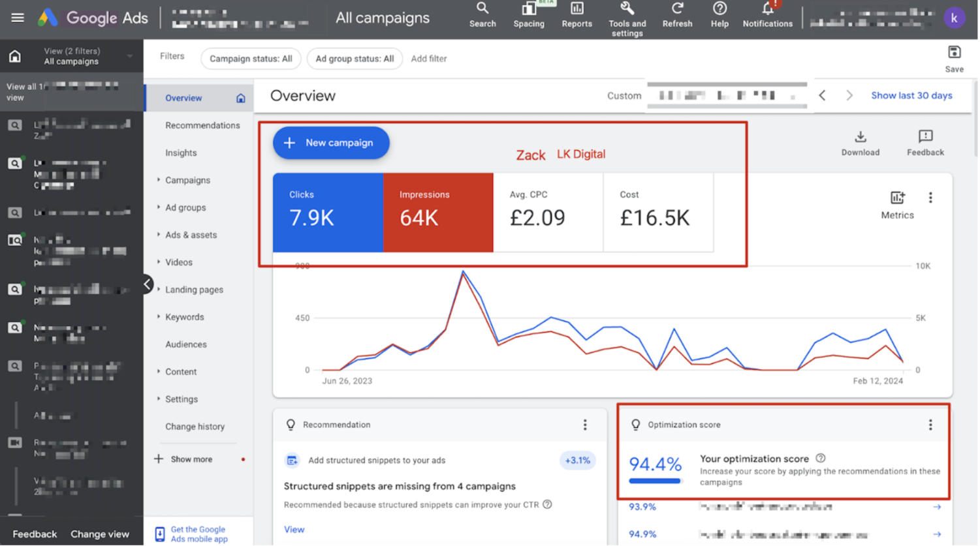The height and width of the screenshot is (546, 980).
Task: Open the 93.9% campaign row arrow
Action: click(937, 507)
